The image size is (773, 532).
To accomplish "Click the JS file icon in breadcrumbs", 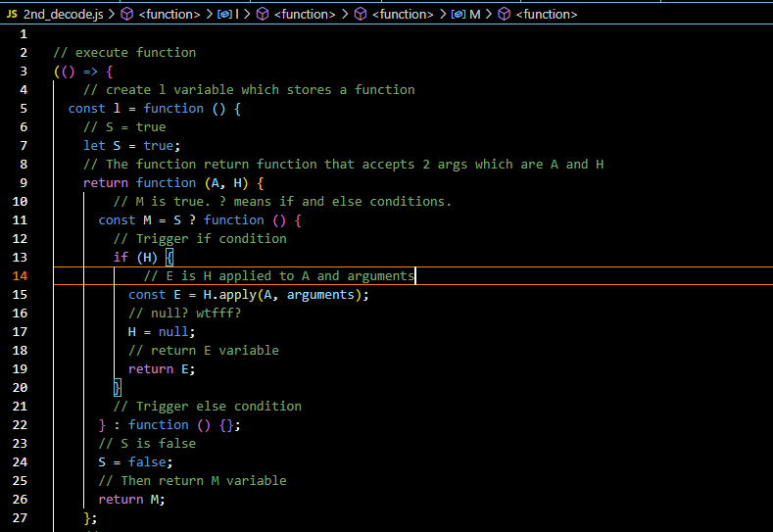I will 12,14.
